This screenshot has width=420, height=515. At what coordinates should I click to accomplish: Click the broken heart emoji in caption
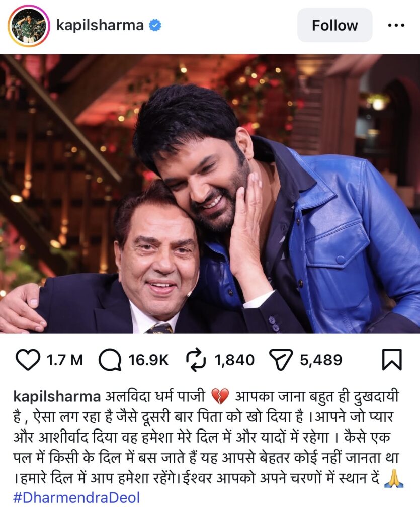pos(220,397)
